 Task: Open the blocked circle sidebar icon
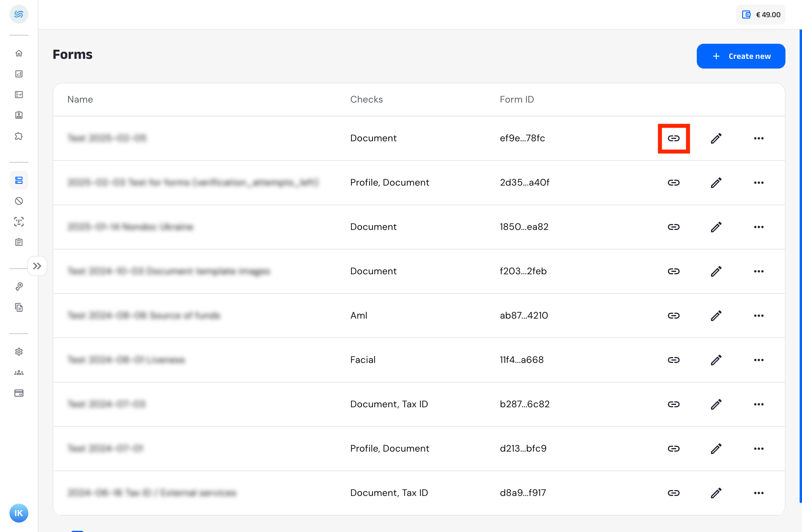(x=19, y=201)
